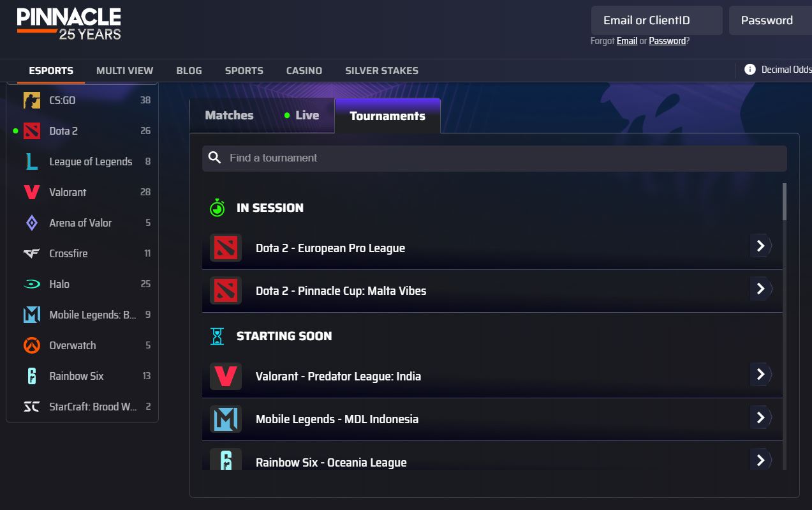Open the CASINO menu item
This screenshot has width=812, height=510.
(304, 71)
